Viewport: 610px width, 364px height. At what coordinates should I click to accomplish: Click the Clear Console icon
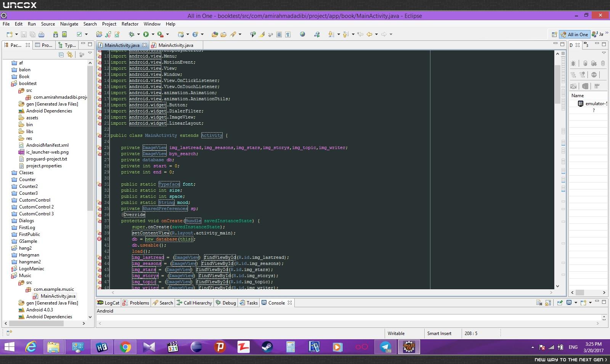click(539, 303)
